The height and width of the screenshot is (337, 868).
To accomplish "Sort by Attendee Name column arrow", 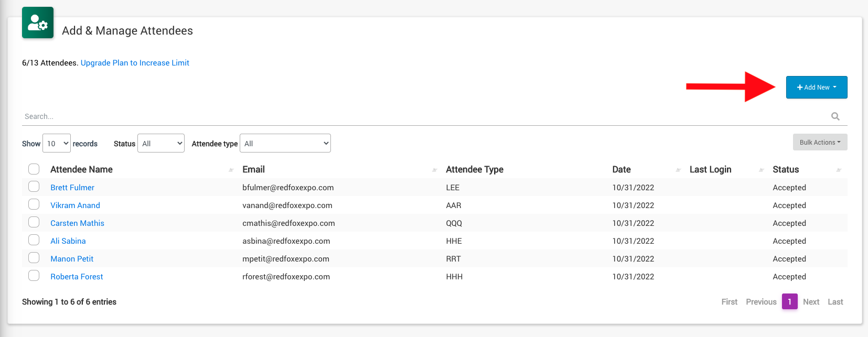I will tap(231, 170).
